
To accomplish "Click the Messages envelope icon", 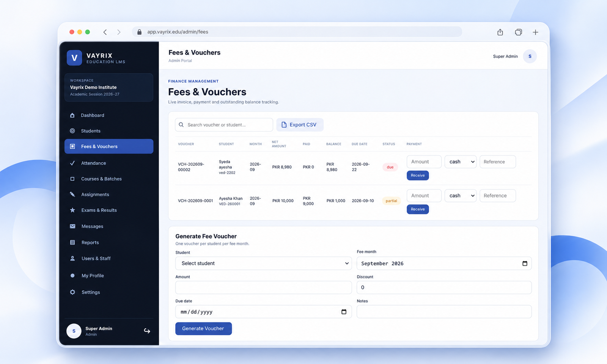I will 72,226.
